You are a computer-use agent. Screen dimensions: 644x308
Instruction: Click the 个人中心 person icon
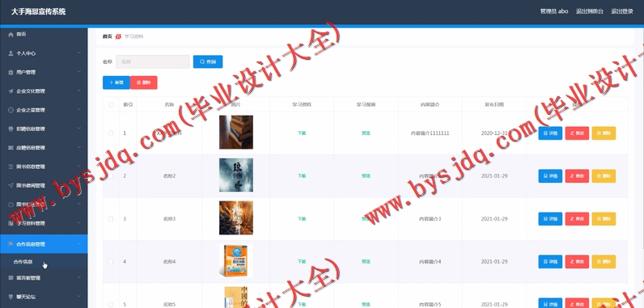[x=11, y=53]
